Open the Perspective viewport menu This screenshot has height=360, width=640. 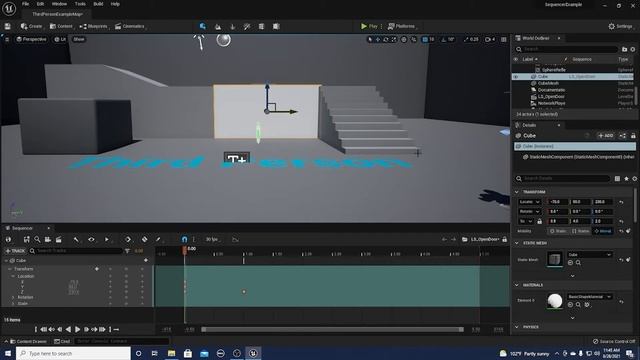(x=31, y=39)
